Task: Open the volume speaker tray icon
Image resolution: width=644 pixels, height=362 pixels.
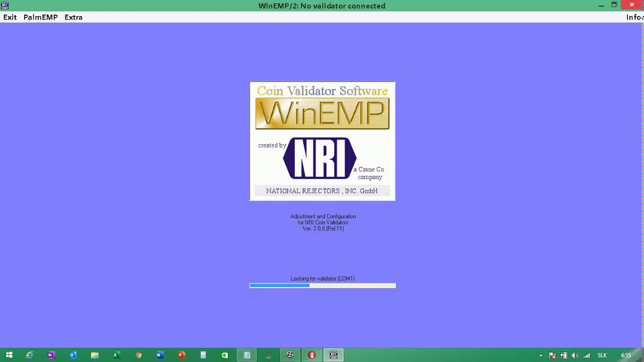Action: pos(575,355)
